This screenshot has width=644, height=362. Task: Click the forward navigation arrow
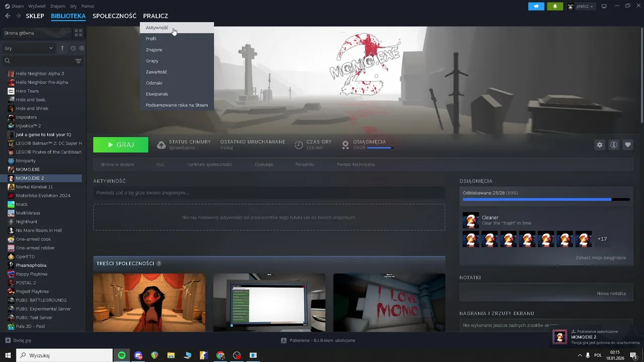18,16
